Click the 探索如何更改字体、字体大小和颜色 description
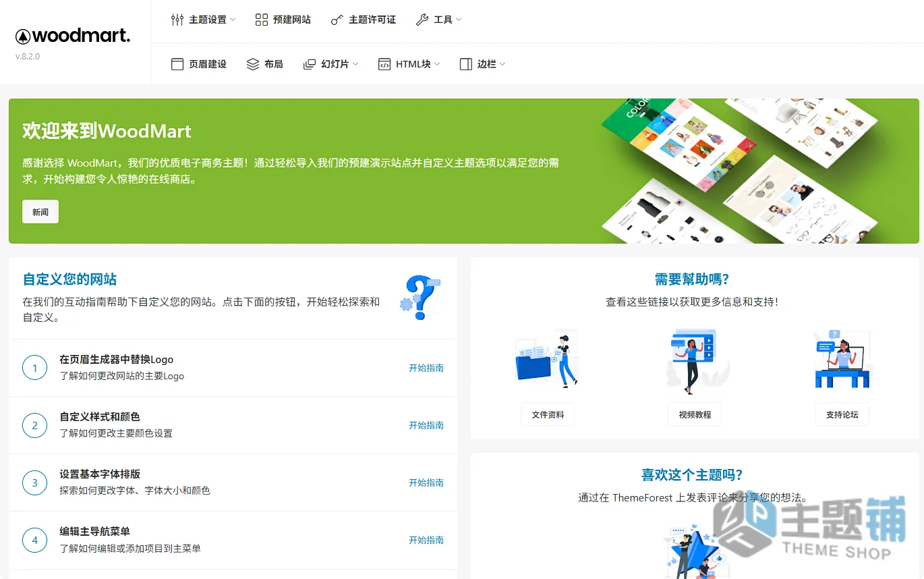The width and height of the screenshot is (924, 579). pyautogui.click(x=135, y=491)
